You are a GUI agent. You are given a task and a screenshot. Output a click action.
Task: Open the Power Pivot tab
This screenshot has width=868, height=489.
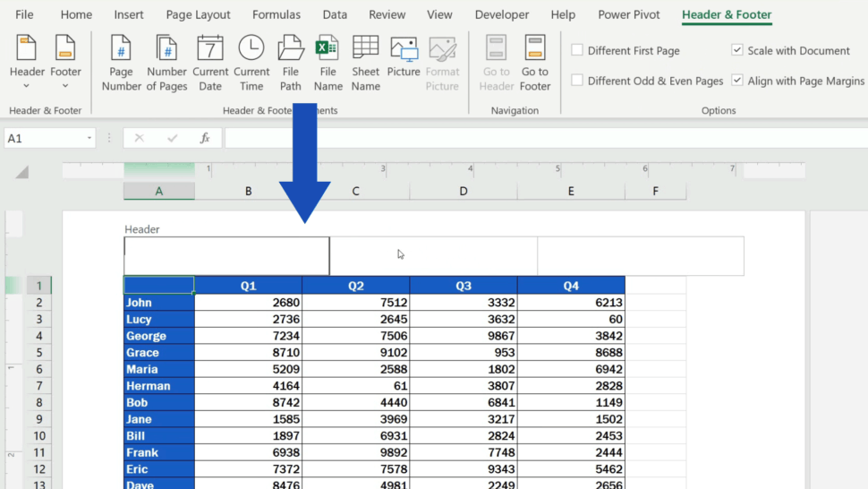tap(628, 14)
